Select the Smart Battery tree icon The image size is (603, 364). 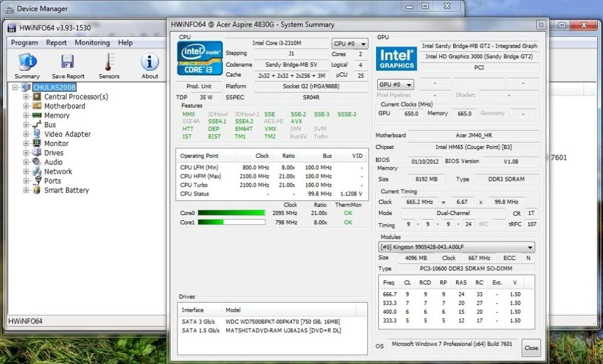click(37, 190)
